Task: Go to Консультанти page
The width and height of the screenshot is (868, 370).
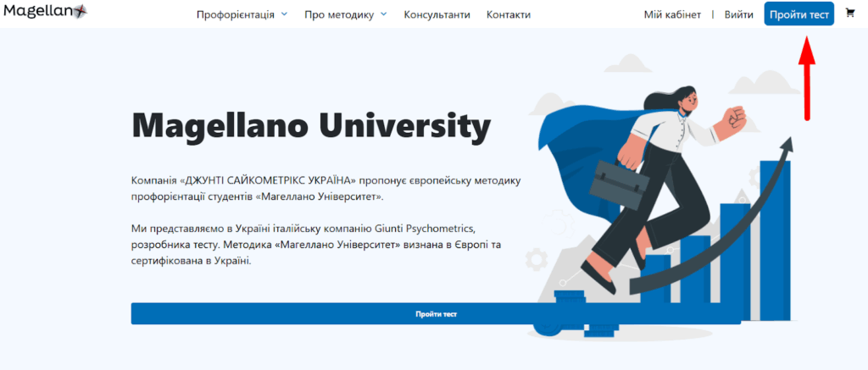Action: (x=437, y=15)
